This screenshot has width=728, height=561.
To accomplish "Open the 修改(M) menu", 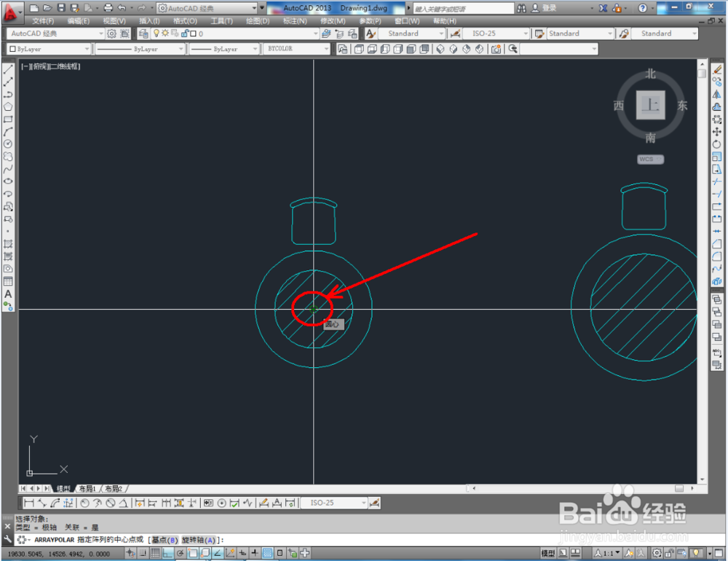I will 333,21.
